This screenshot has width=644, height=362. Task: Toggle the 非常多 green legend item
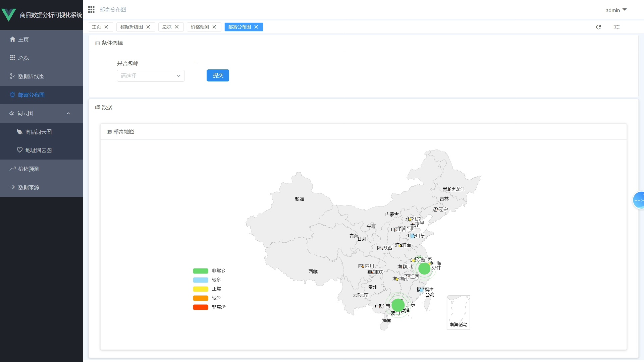click(201, 271)
